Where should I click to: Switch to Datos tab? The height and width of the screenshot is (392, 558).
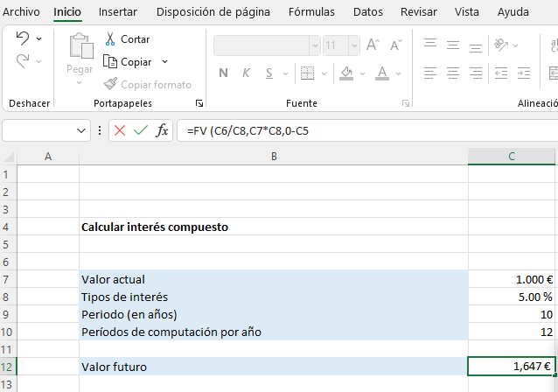click(368, 11)
